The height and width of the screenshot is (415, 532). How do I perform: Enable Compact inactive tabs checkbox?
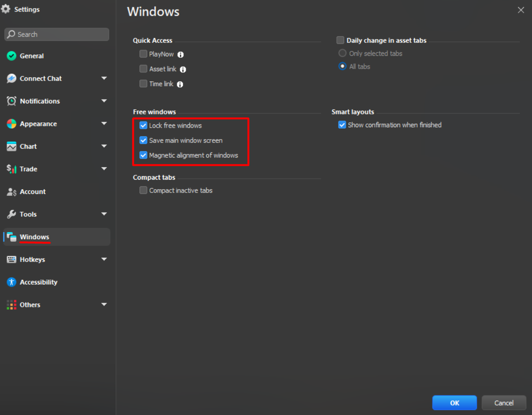[143, 191]
